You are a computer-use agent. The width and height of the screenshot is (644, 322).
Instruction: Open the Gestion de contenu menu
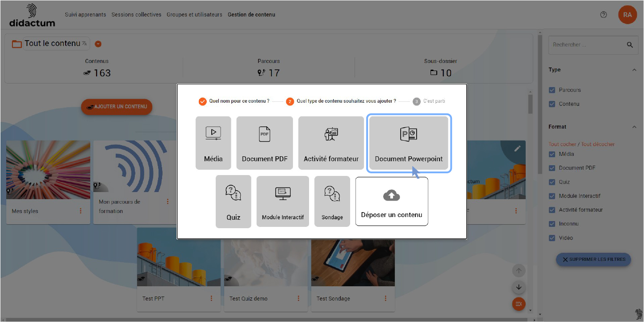(x=251, y=15)
